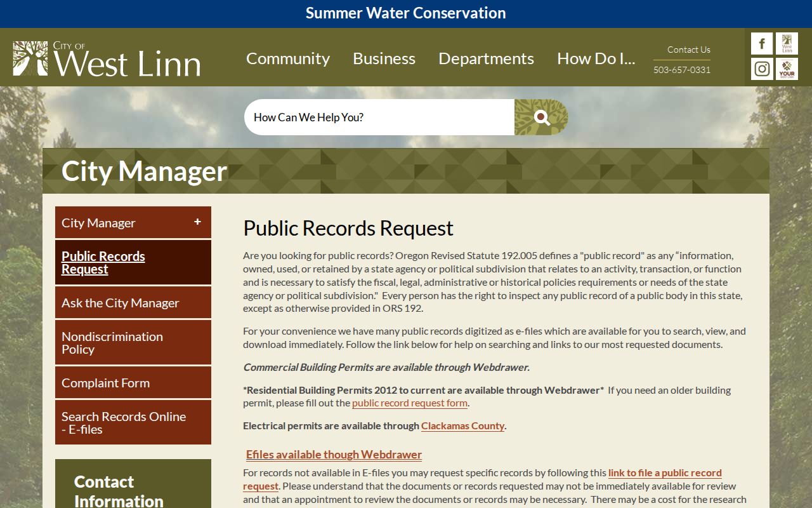The image size is (812, 508).
Task: Open Nondiscrimination Policy page
Action: (133, 343)
